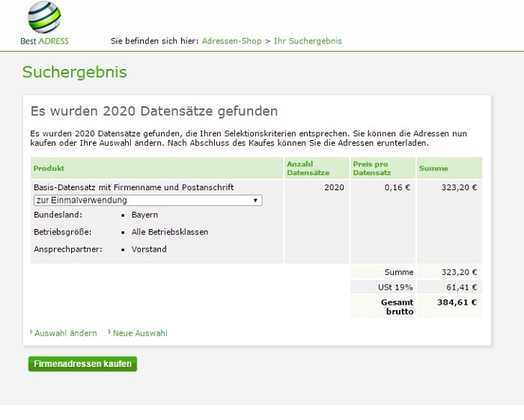
Task: Click the green Summe column header
Action: (433, 168)
